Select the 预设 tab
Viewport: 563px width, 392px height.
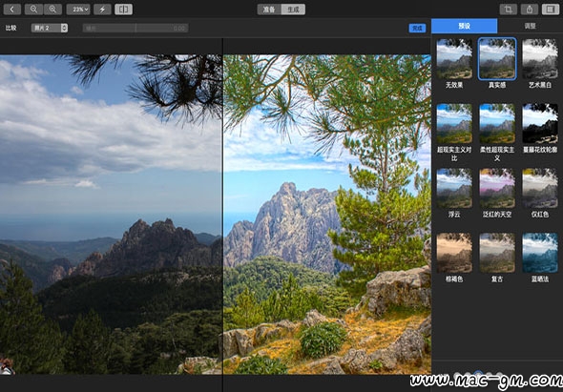point(465,26)
